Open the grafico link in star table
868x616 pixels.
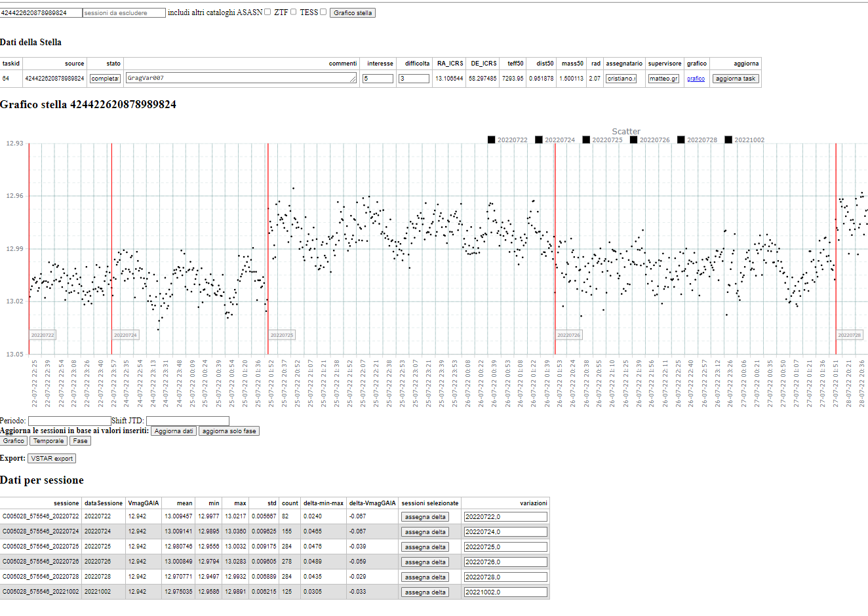(696, 79)
